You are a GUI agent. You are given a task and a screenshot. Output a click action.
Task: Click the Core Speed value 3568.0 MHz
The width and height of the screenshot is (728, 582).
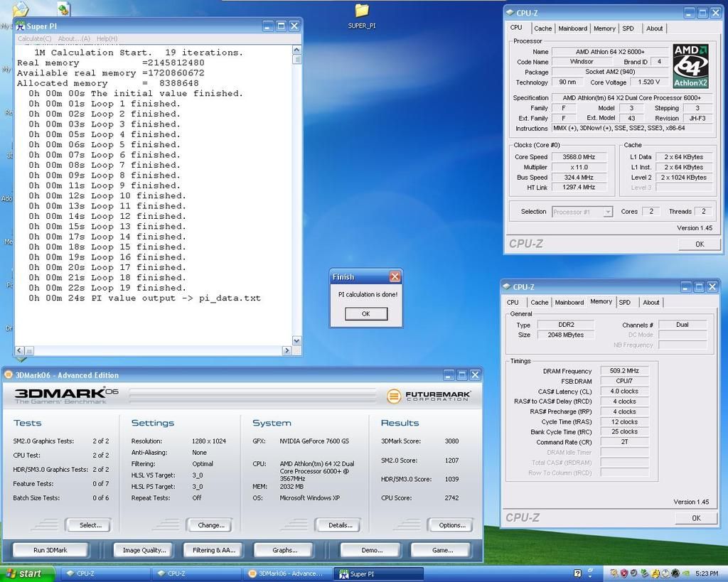(x=579, y=157)
